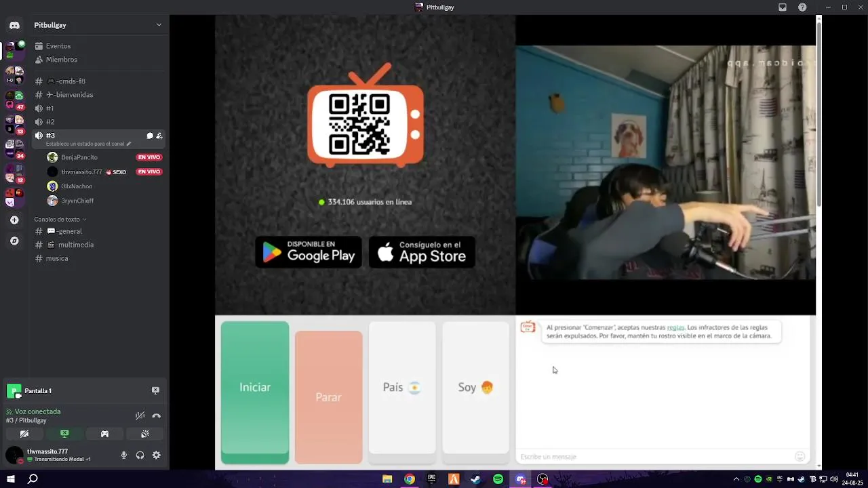The height and width of the screenshot is (488, 868).
Task: Open Steam from the taskbar
Action: pyautogui.click(x=476, y=479)
